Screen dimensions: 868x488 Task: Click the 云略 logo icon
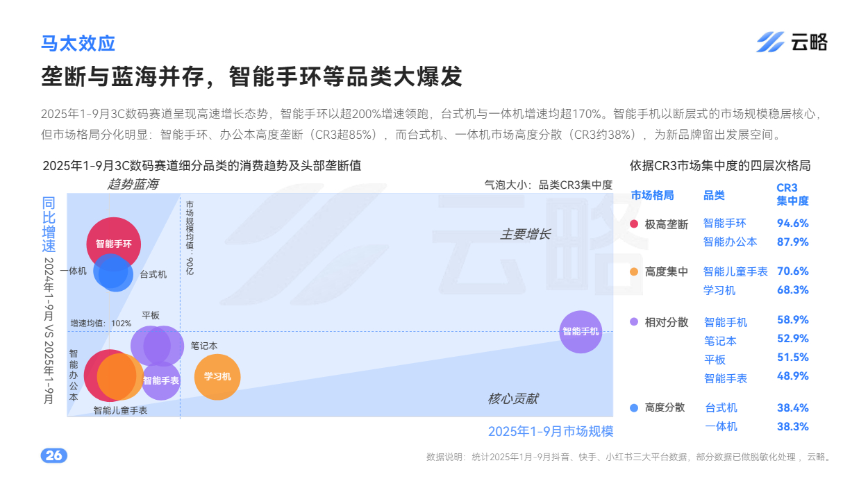pos(770,42)
